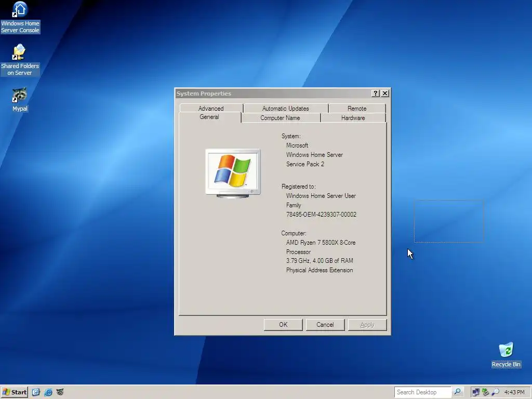Click 'Windows Home Server User' text
Viewport: 532px width, 399px height.
pyautogui.click(x=321, y=196)
